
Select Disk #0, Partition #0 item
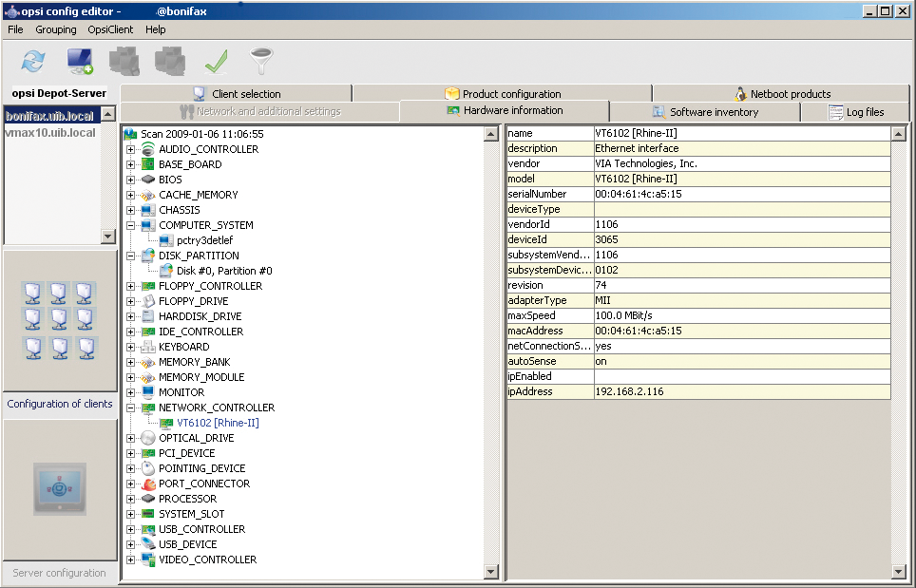click(x=224, y=271)
